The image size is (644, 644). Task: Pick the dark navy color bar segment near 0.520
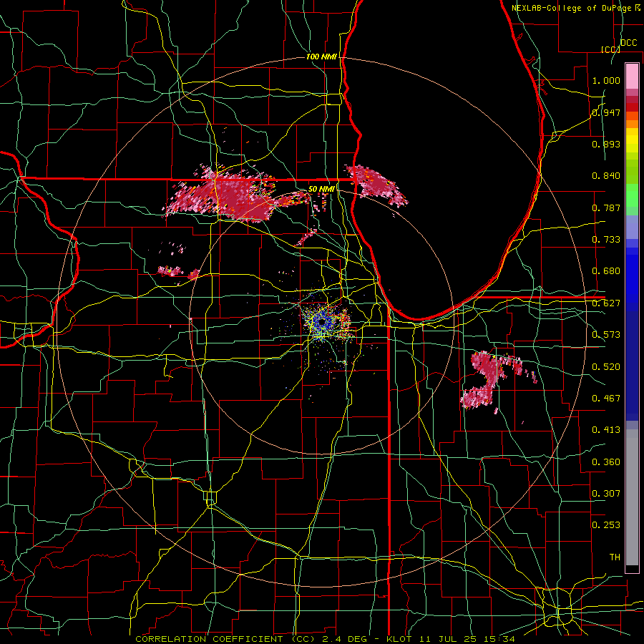coord(632,366)
